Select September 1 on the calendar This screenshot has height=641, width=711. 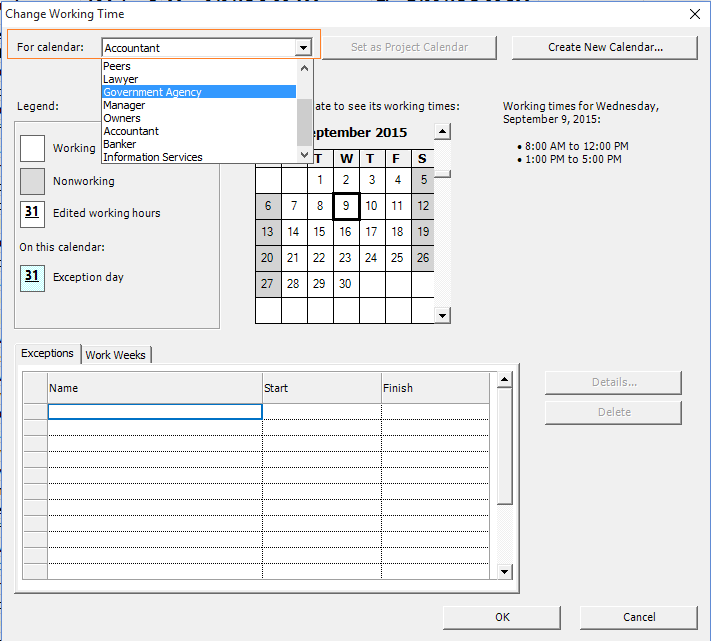[320, 180]
